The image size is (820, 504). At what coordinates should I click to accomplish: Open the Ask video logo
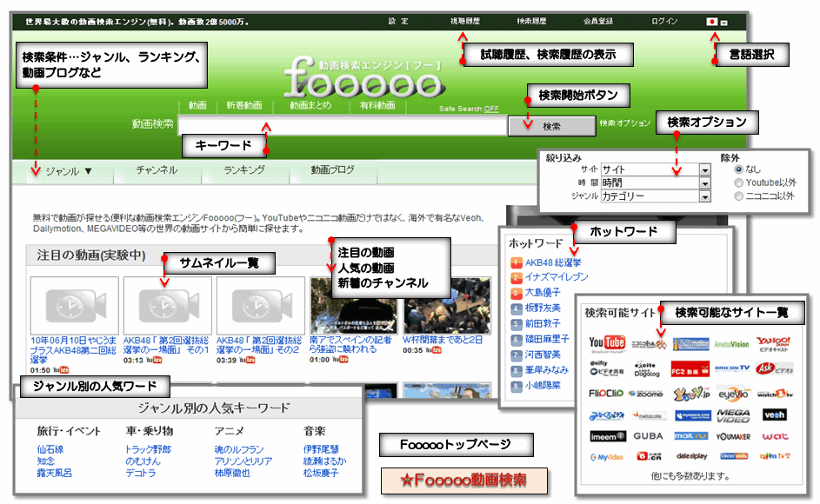pos(774,368)
